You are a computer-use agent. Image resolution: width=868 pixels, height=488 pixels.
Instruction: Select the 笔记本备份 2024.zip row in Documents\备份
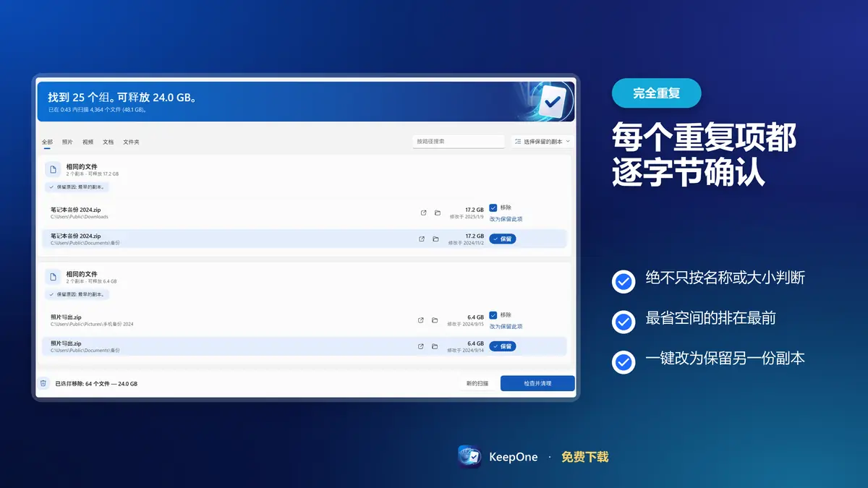[305, 239]
